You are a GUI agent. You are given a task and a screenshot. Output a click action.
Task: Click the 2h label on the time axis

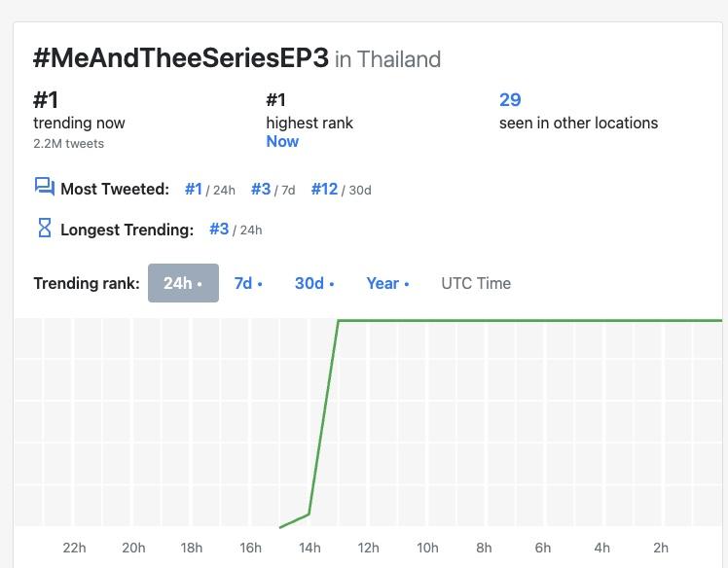[661, 548]
